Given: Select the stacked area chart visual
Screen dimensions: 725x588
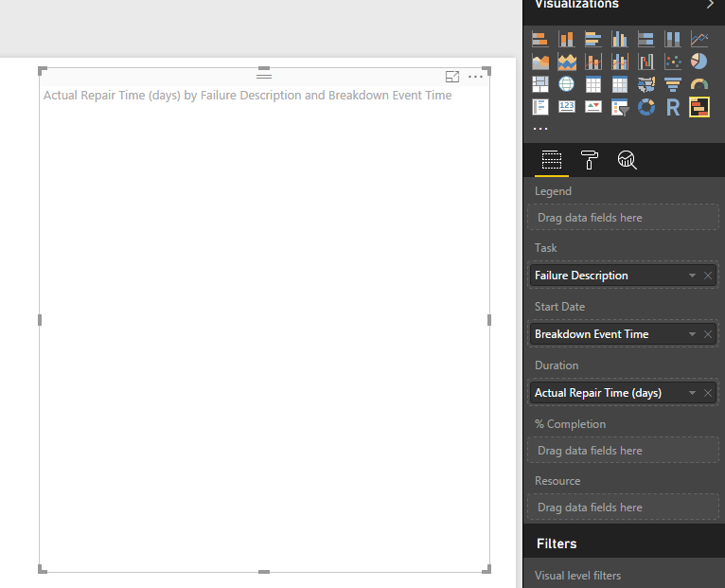Looking at the screenshot, I should click(566, 62).
